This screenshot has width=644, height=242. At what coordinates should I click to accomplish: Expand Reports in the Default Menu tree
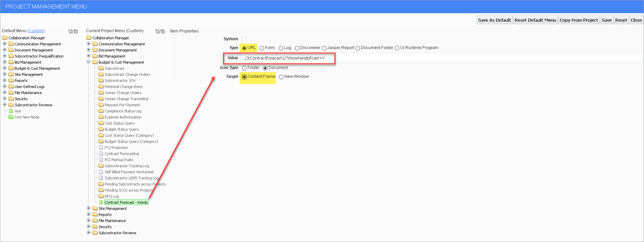(x=5, y=81)
